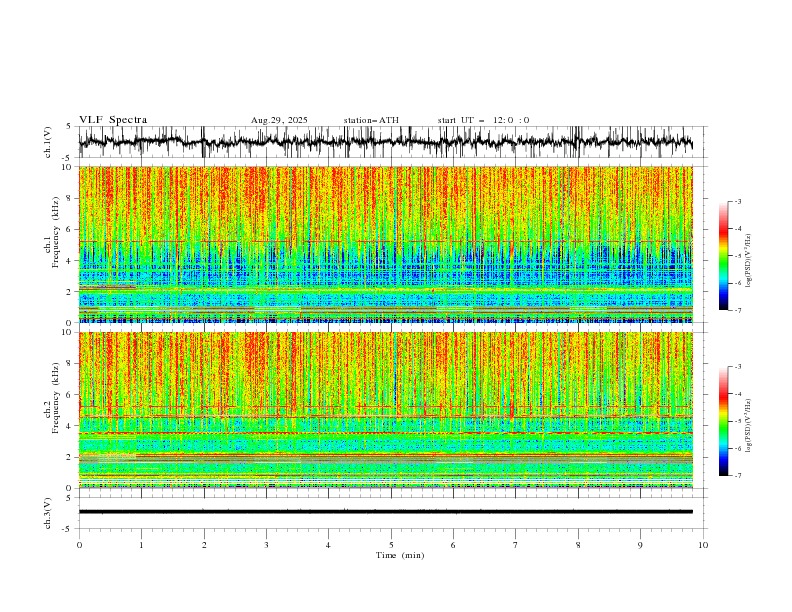792x612 pixels.
Task: Click the ch.1 frequency spectrogram panel
Action: coord(386,244)
